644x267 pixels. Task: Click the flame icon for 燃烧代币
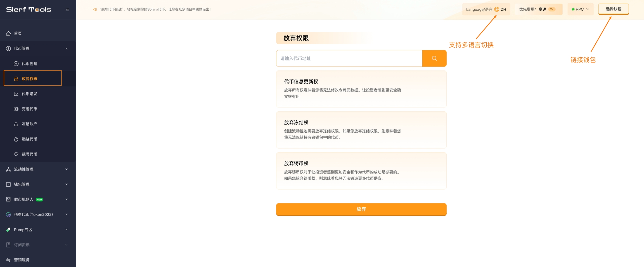[16, 139]
